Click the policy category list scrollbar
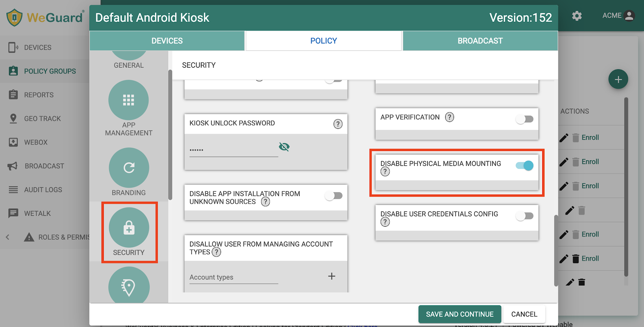The height and width of the screenshot is (327, 644). [x=170, y=135]
